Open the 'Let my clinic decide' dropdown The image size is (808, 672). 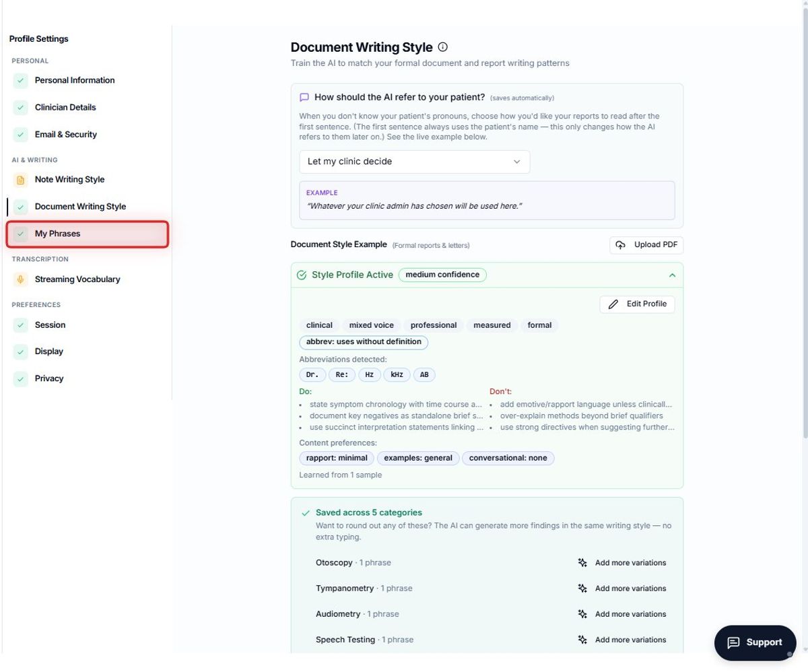[415, 162]
